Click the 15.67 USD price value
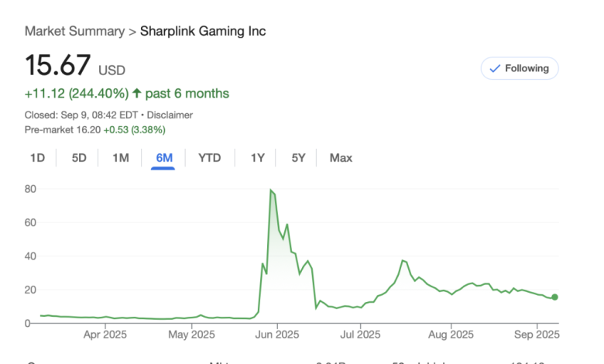604x364 pixels. coord(75,66)
